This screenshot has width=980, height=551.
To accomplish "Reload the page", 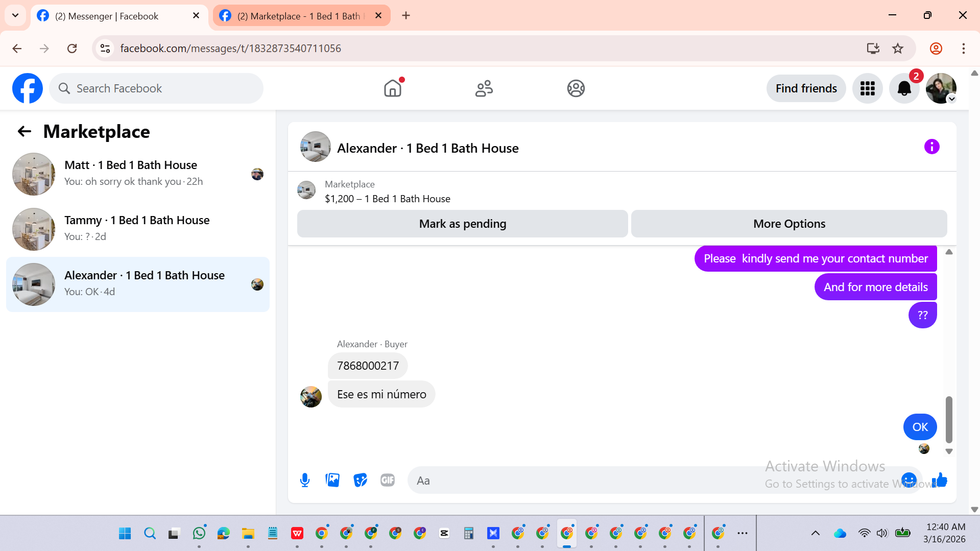I will tap(72, 49).
